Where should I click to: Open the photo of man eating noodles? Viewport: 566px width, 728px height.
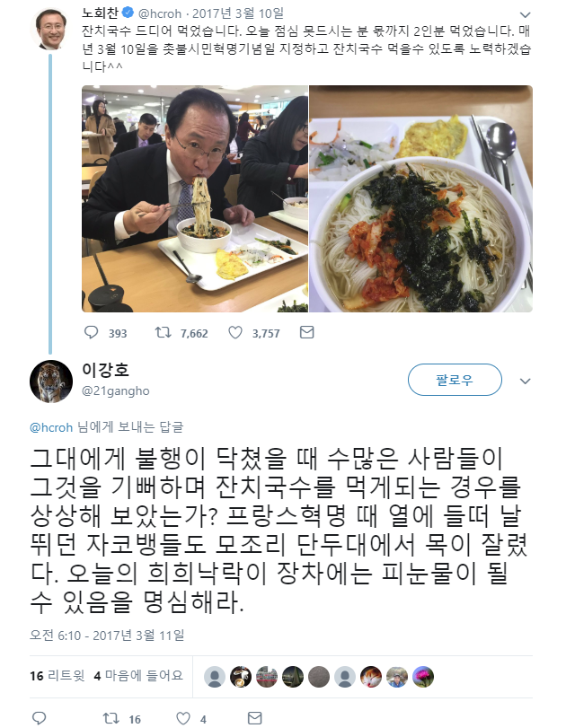pyautogui.click(x=195, y=198)
